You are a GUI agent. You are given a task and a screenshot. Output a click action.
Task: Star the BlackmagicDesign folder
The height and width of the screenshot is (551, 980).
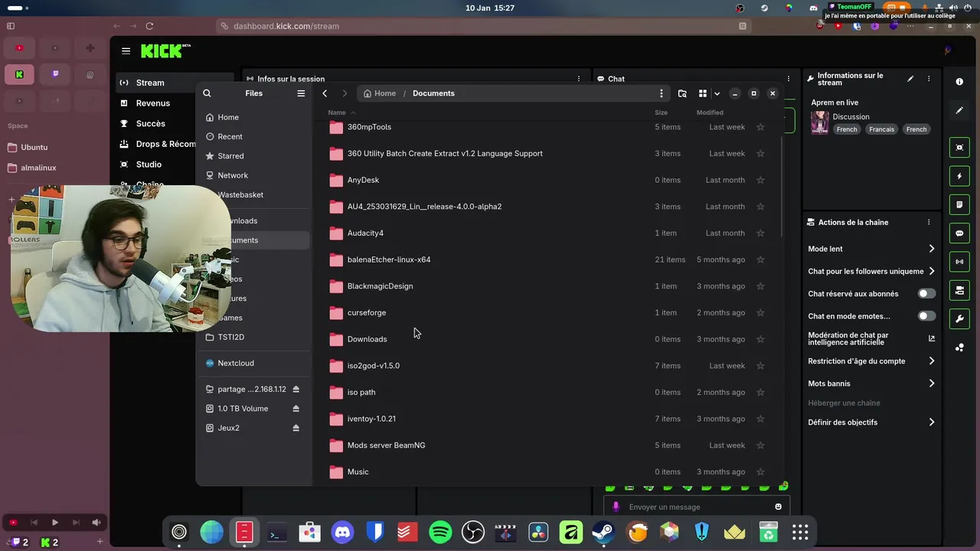(760, 286)
